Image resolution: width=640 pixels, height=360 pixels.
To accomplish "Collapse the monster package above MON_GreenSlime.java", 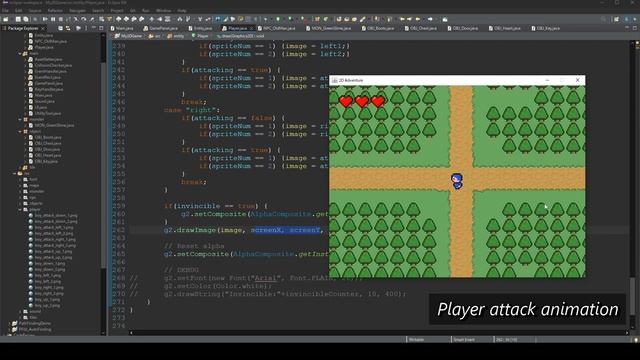I will [20, 120].
